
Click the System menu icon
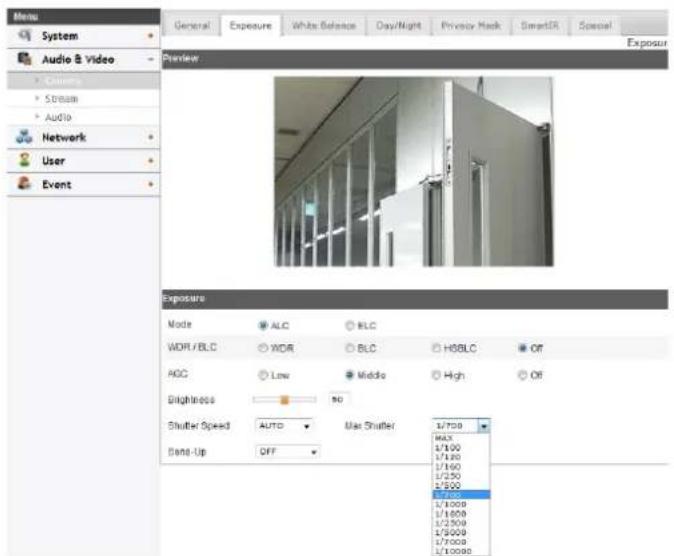[25, 35]
